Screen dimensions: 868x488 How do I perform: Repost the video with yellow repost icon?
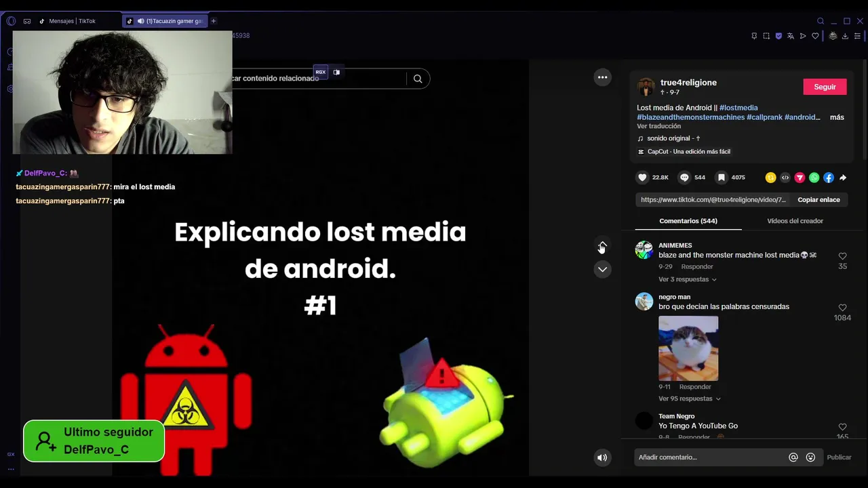770,178
